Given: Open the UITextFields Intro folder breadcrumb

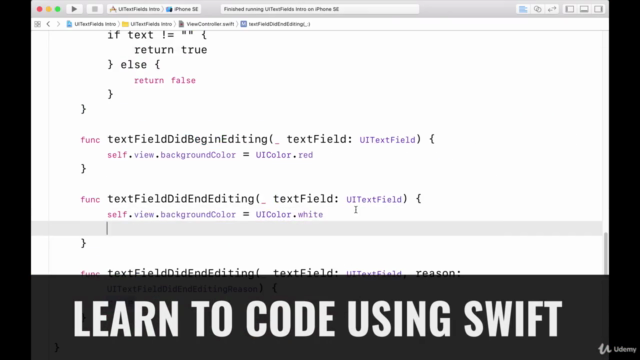Looking at the screenshot, I should (x=147, y=24).
